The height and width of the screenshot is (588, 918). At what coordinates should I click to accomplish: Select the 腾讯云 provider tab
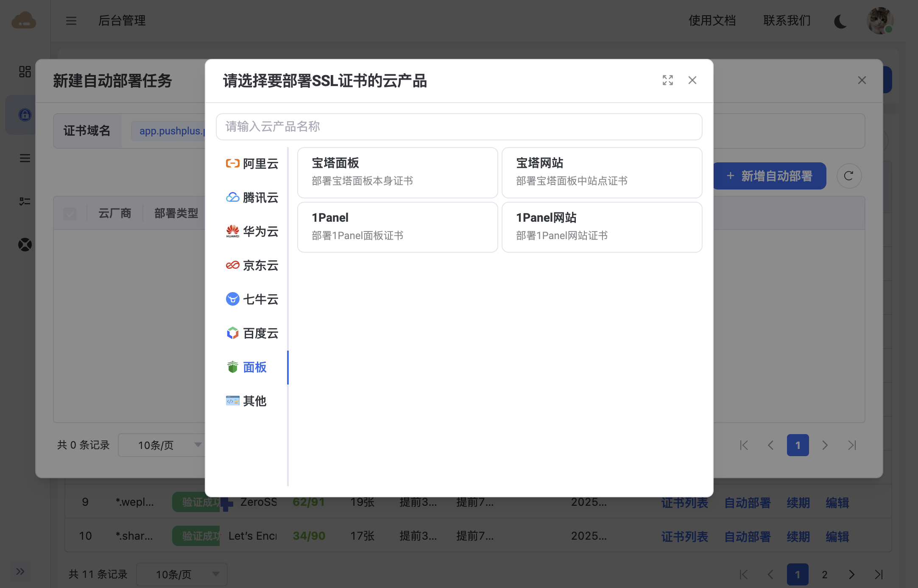pyautogui.click(x=252, y=198)
